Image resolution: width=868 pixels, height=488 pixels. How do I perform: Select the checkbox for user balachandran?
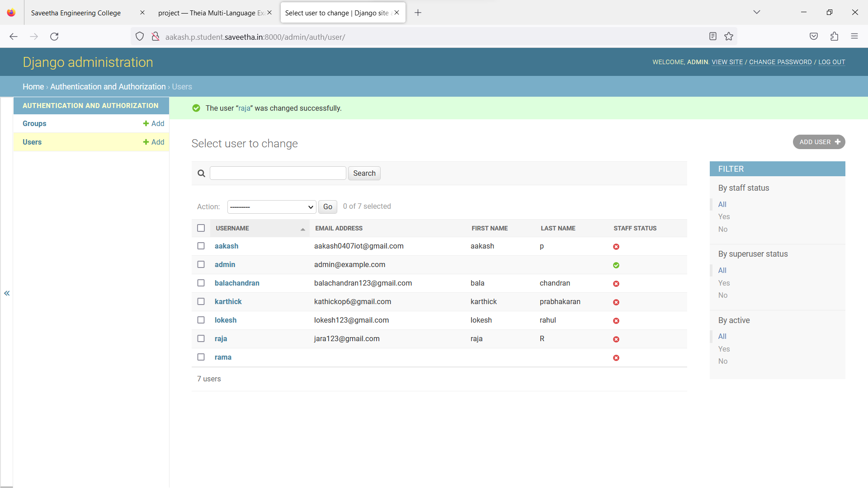[x=201, y=283]
